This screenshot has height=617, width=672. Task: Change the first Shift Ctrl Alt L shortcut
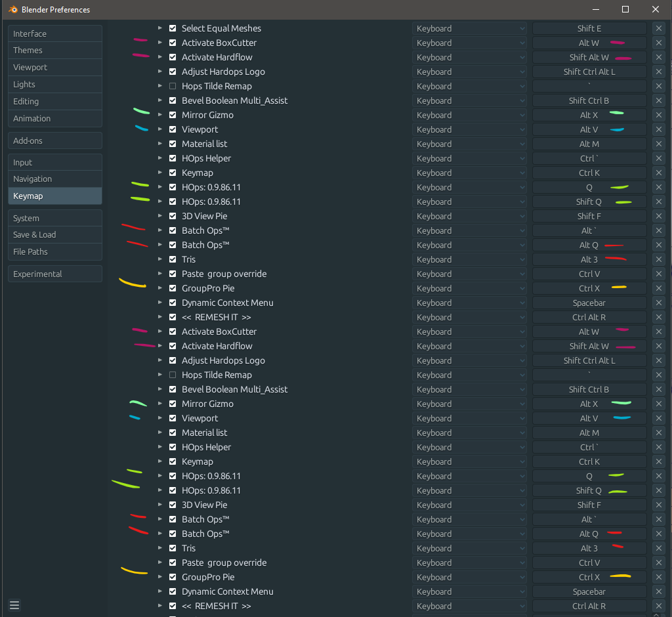pos(589,72)
